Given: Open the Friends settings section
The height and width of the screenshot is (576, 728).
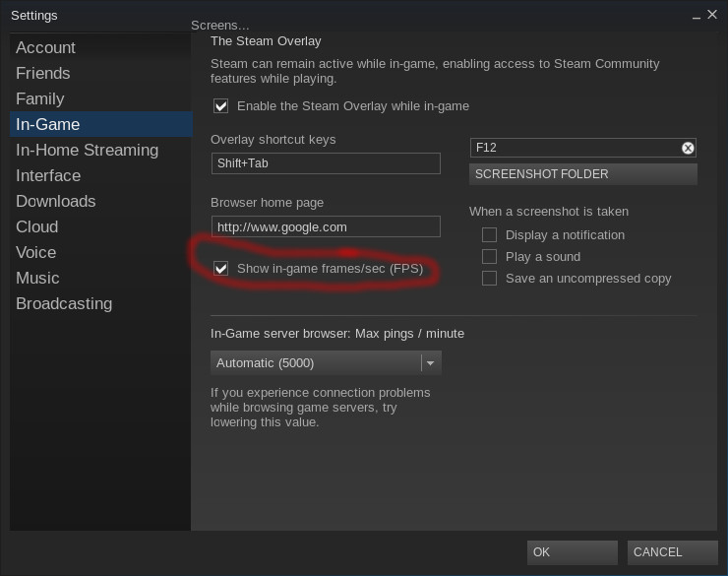Looking at the screenshot, I should coord(100,73).
